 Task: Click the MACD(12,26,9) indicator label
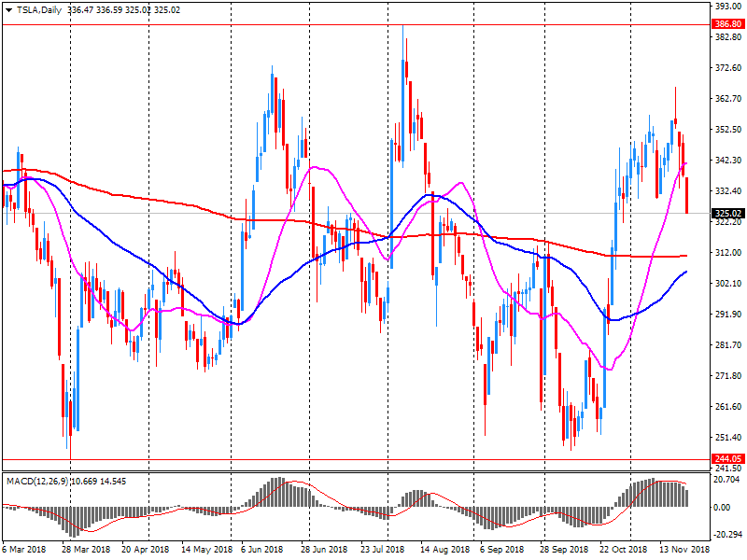(x=38, y=482)
